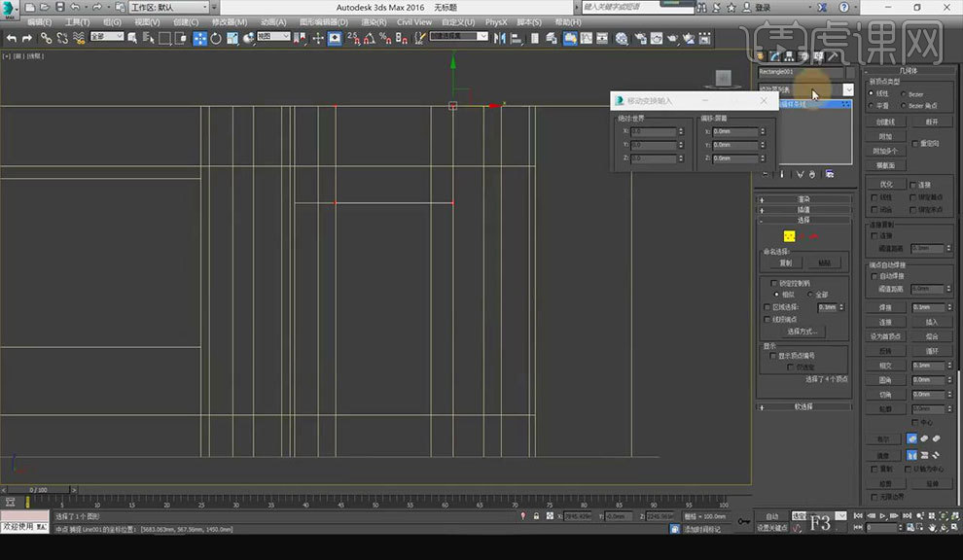Click the 创建线 button
Image resolution: width=963 pixels, height=560 pixels.
pyautogui.click(x=884, y=122)
